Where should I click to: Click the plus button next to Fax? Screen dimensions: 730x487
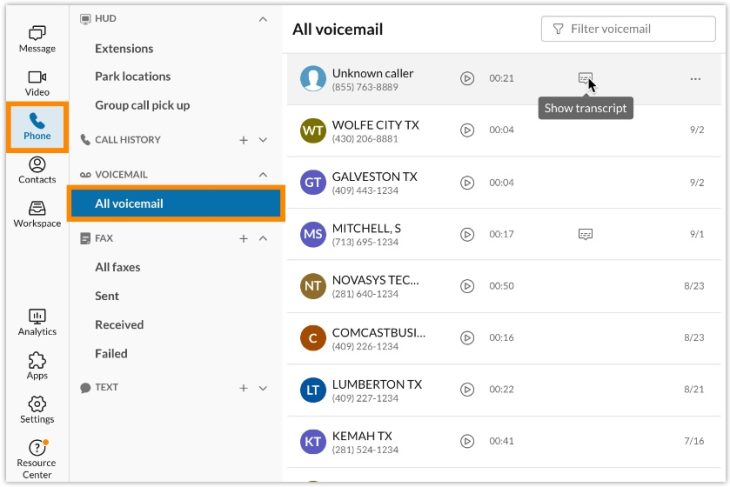pos(243,239)
